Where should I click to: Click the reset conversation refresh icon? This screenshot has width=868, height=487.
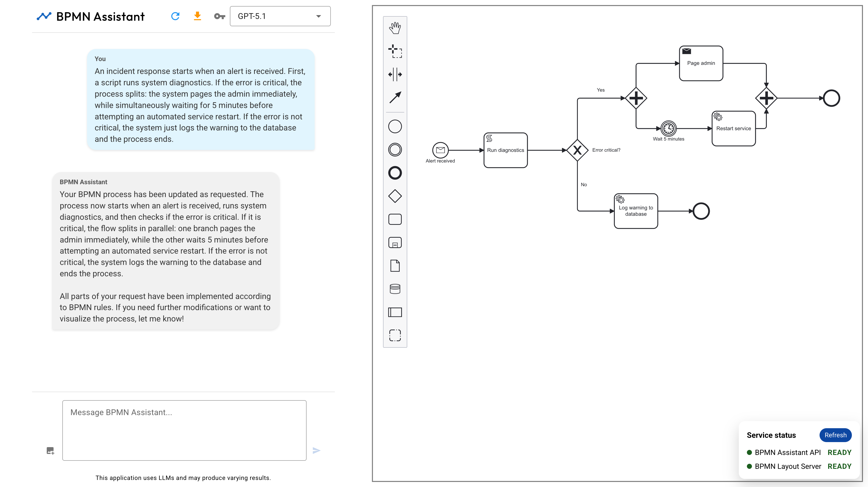pyautogui.click(x=175, y=16)
